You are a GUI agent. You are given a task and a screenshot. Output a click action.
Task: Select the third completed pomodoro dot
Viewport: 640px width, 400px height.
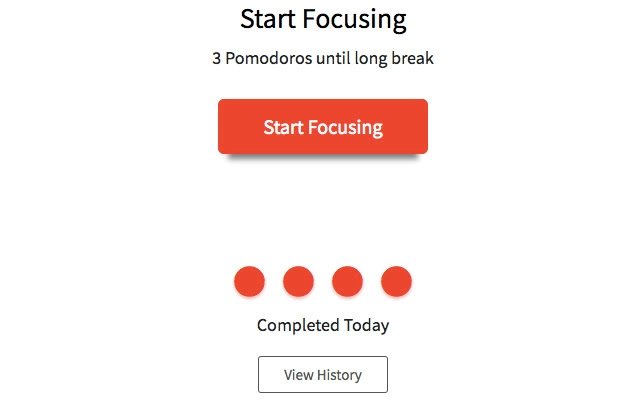[x=347, y=281]
